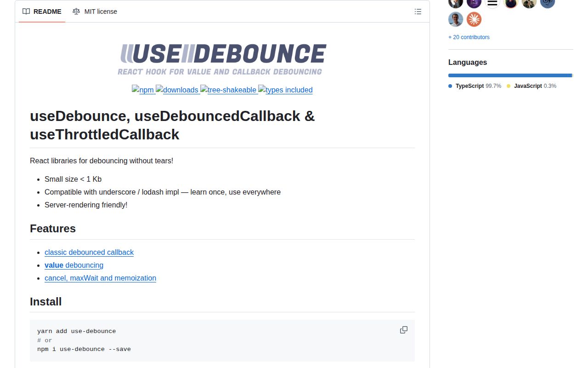Open the README tab
Image resolution: width=588 pixels, height=368 pixels.
coord(42,11)
